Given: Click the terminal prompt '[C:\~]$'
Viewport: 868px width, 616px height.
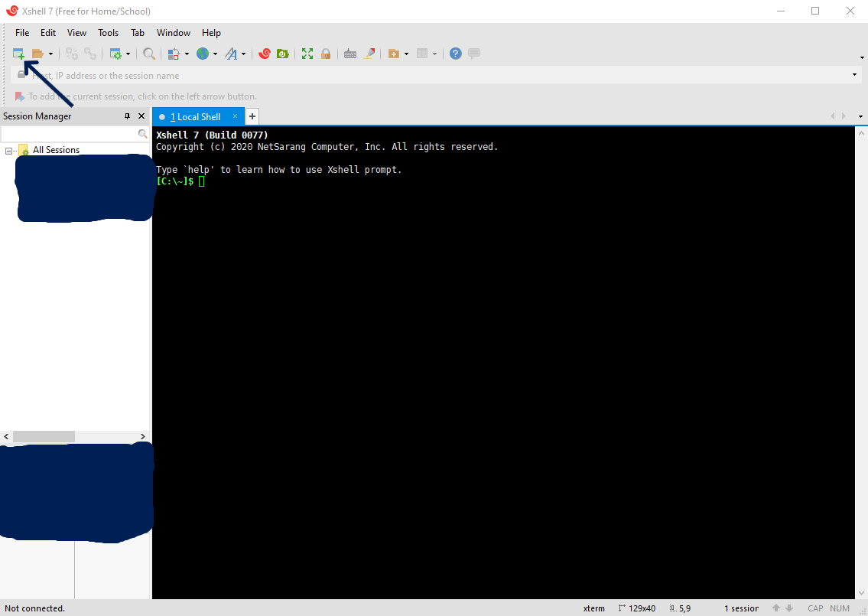Looking at the screenshot, I should [175, 181].
